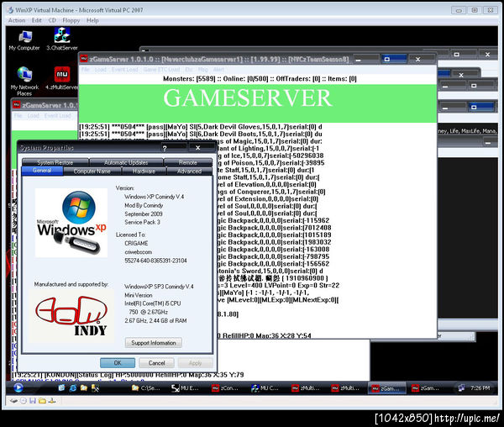The height and width of the screenshot is (427, 504).
Task: Switch to the zCon... taskbar button
Action: [x=225, y=388]
